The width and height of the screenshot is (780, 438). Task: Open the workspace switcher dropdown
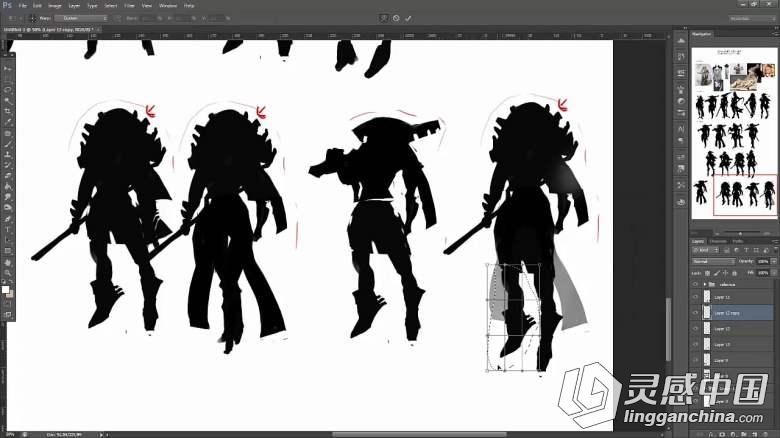click(752, 18)
